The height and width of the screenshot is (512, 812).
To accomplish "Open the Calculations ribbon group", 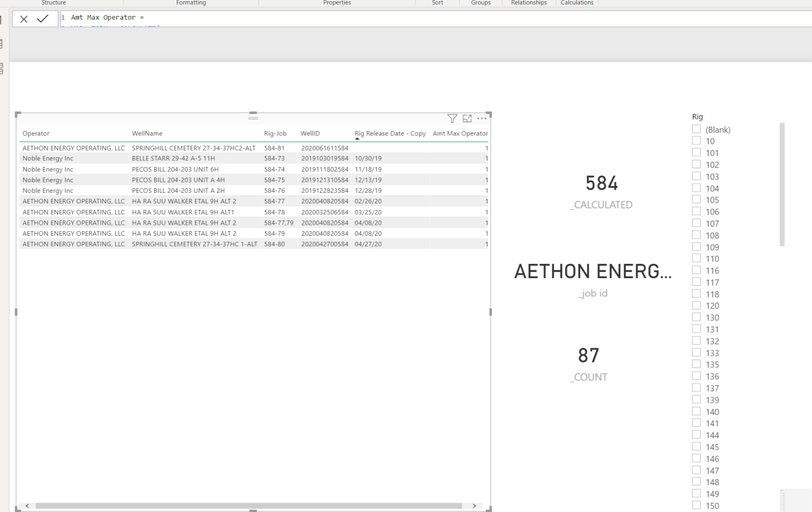I will click(577, 3).
